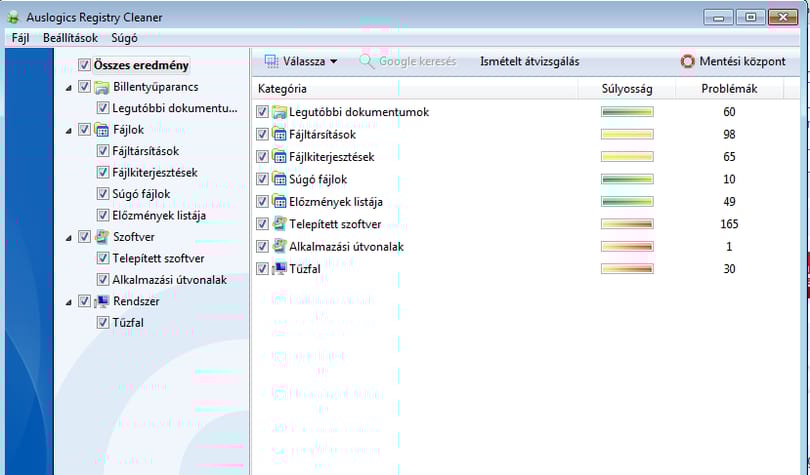Viewport: 810px width, 475px height.
Task: Select the Összes eredmény tree label
Action: click(141, 66)
